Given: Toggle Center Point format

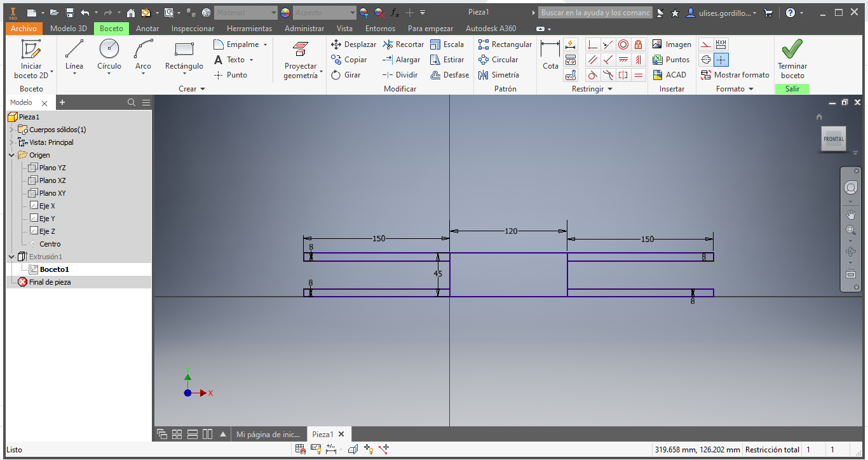Looking at the screenshot, I should [x=721, y=60].
